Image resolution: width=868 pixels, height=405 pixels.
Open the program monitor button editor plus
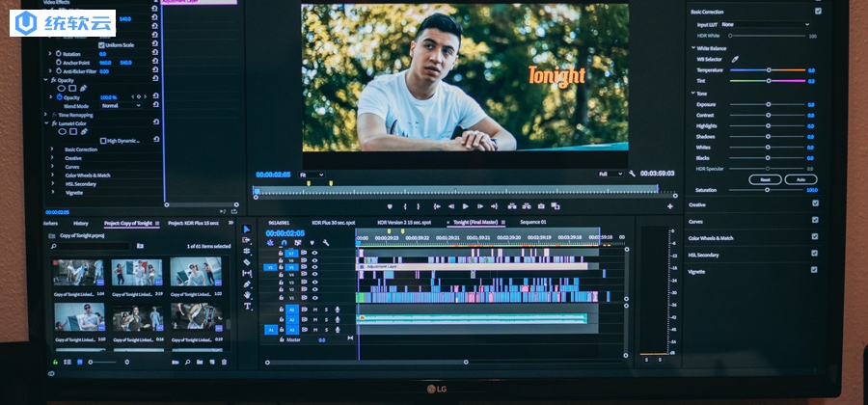[670, 206]
